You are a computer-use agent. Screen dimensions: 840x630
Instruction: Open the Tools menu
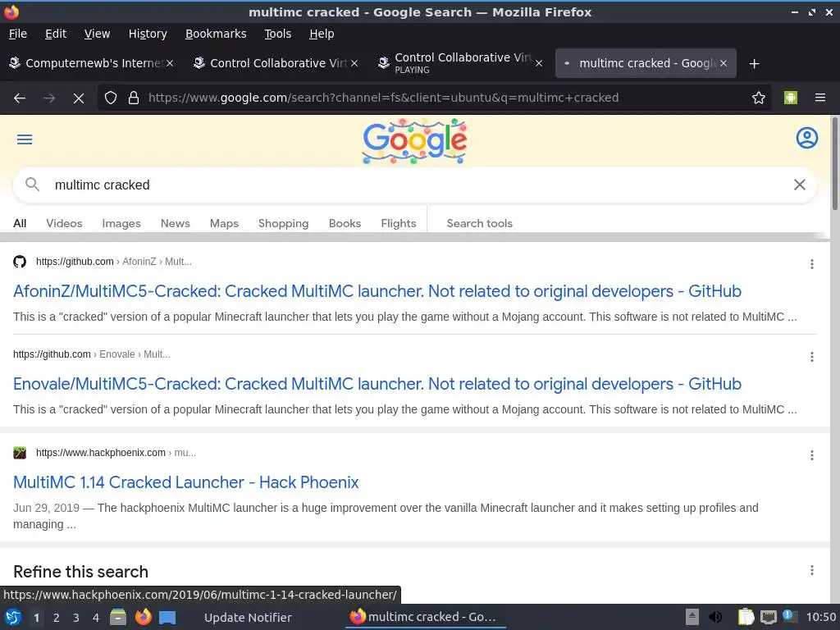click(277, 34)
